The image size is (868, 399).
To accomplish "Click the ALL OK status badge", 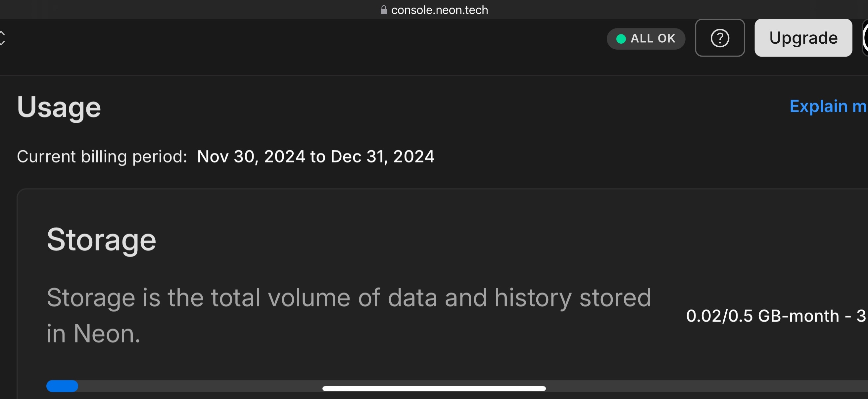I will coord(646,39).
